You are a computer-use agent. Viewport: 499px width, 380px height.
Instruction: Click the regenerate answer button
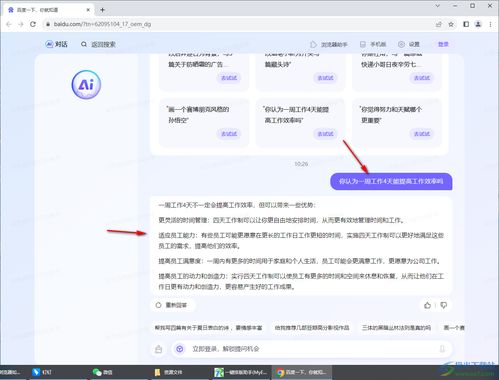(x=172, y=305)
